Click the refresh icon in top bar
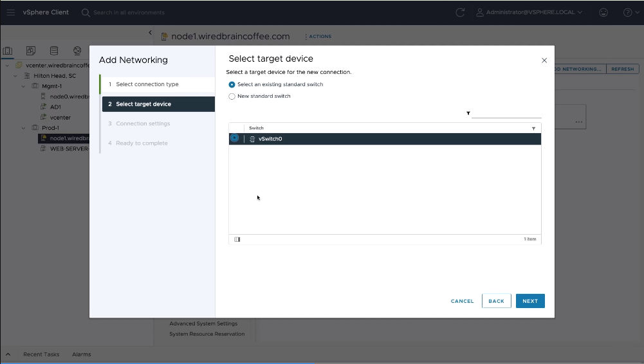The height and width of the screenshot is (364, 644). (460, 12)
